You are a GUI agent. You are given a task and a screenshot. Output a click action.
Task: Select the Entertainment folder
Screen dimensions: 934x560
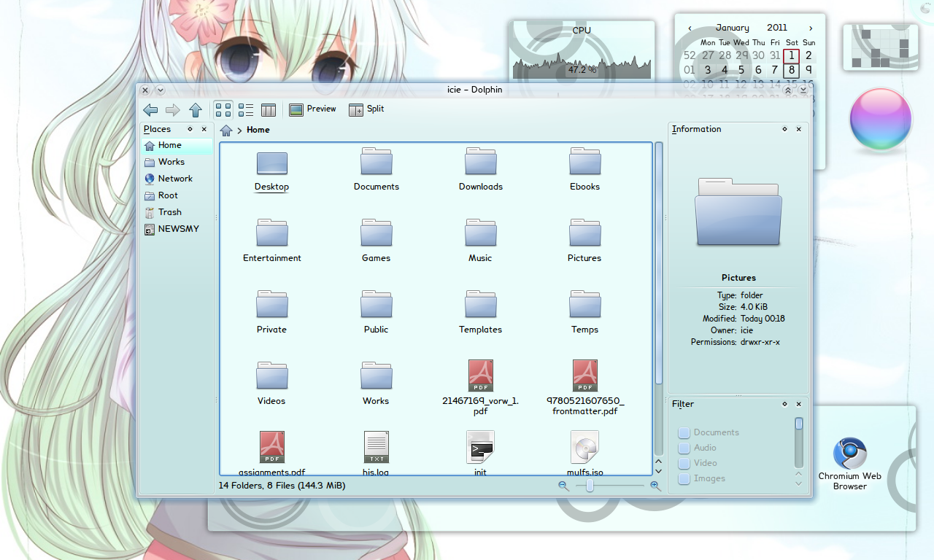pyautogui.click(x=272, y=241)
